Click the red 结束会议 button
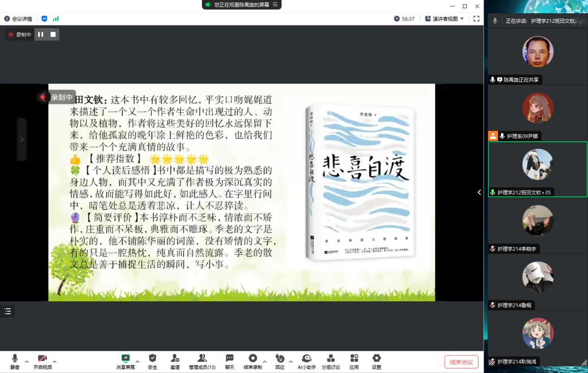588x373 pixels. (x=461, y=362)
